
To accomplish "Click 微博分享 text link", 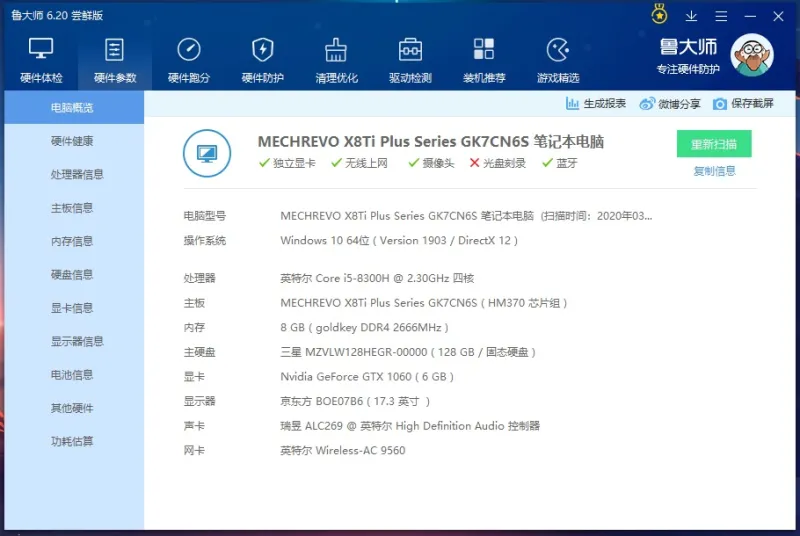I will [679, 104].
